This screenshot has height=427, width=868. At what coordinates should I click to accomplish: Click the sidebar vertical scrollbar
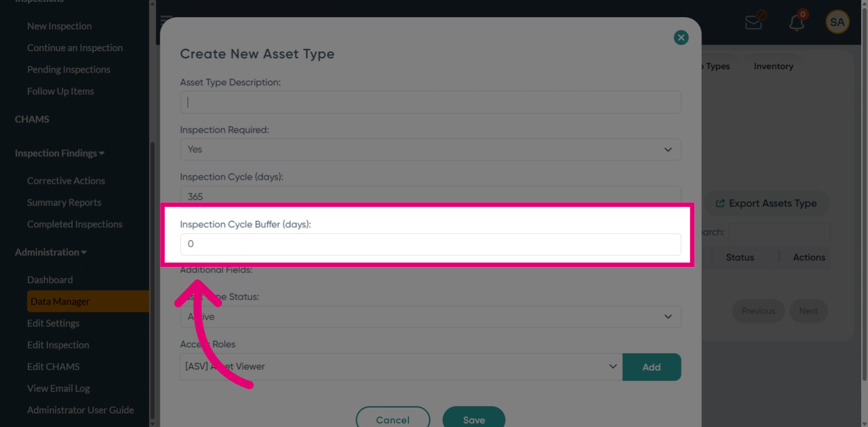(x=152, y=280)
